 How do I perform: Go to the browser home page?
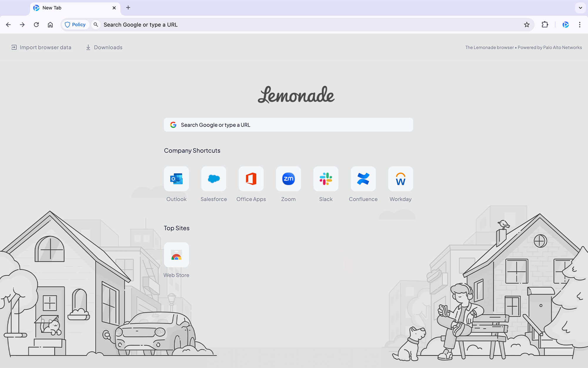click(50, 24)
